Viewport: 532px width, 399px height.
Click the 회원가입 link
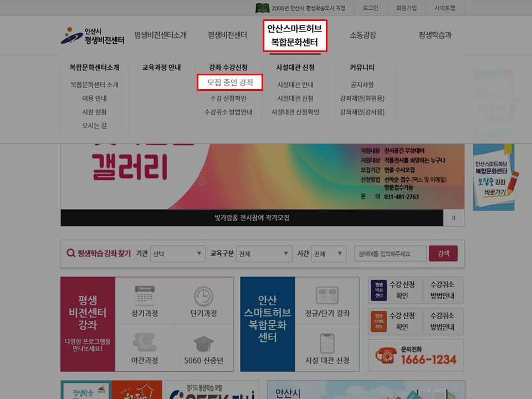[x=407, y=8]
